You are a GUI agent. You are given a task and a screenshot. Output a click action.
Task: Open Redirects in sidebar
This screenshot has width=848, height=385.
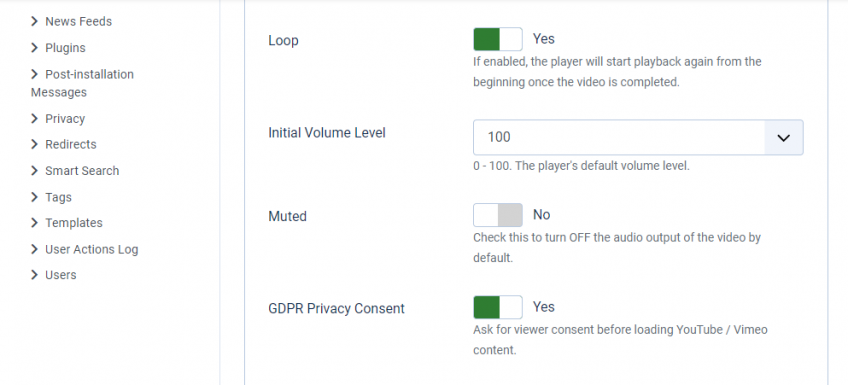tap(71, 144)
